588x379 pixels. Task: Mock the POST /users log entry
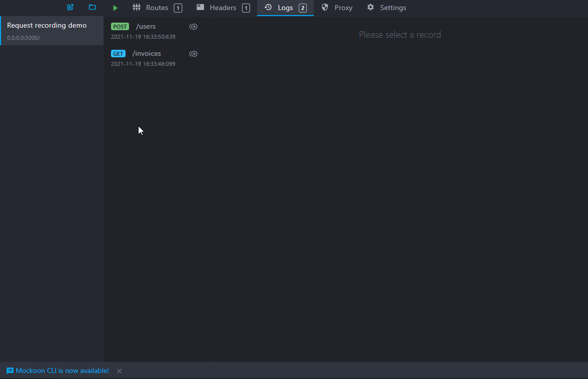(193, 27)
